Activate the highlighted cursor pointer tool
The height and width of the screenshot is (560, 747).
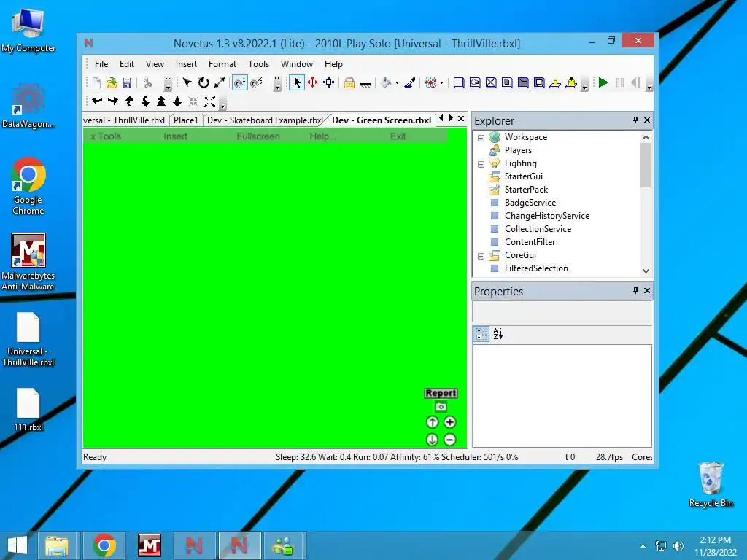[297, 83]
